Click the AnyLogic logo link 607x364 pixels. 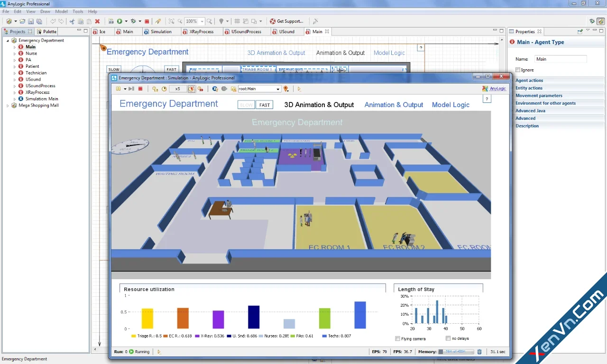point(494,89)
